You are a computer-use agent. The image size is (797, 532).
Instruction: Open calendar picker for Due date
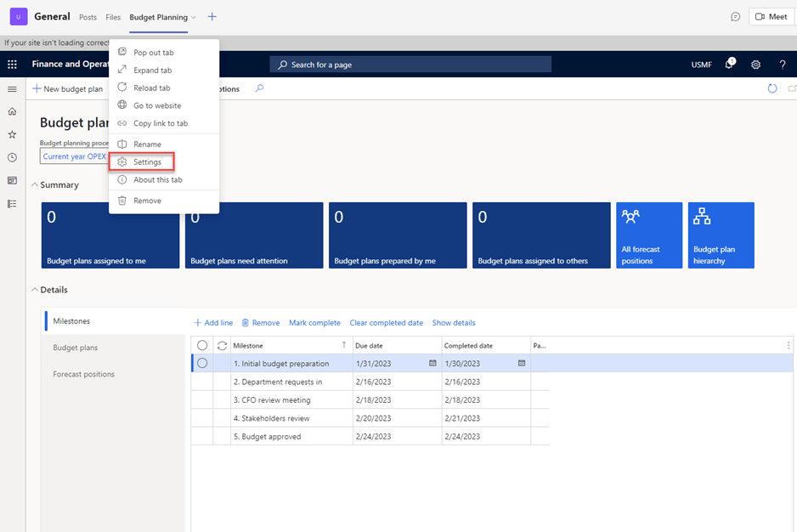click(x=432, y=364)
